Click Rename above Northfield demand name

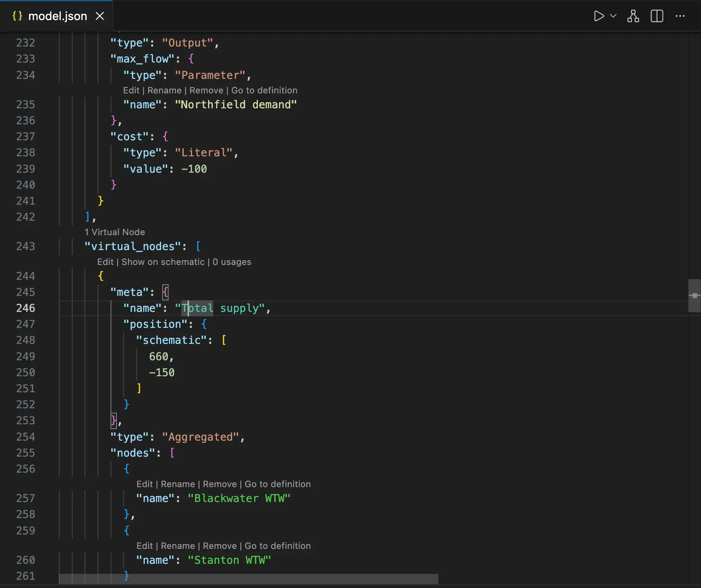pyautogui.click(x=164, y=90)
